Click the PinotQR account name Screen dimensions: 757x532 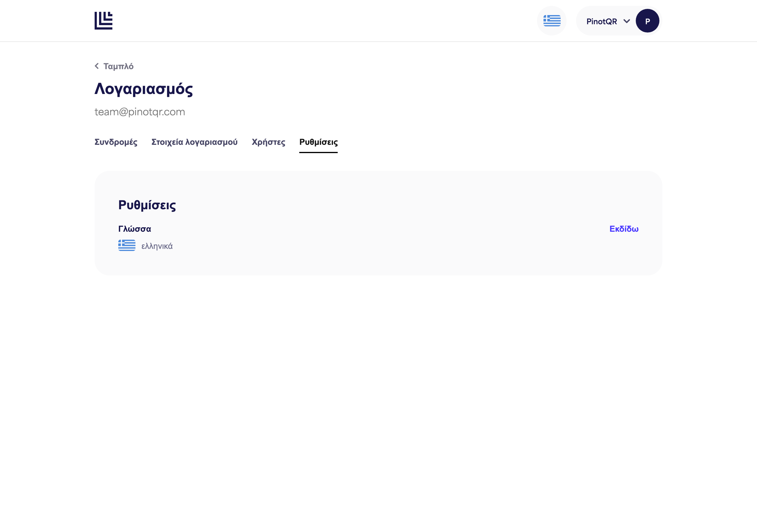[601, 21]
